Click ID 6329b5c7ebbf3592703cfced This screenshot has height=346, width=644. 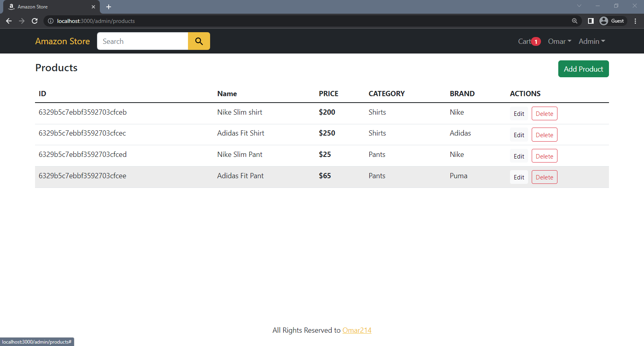pos(83,154)
